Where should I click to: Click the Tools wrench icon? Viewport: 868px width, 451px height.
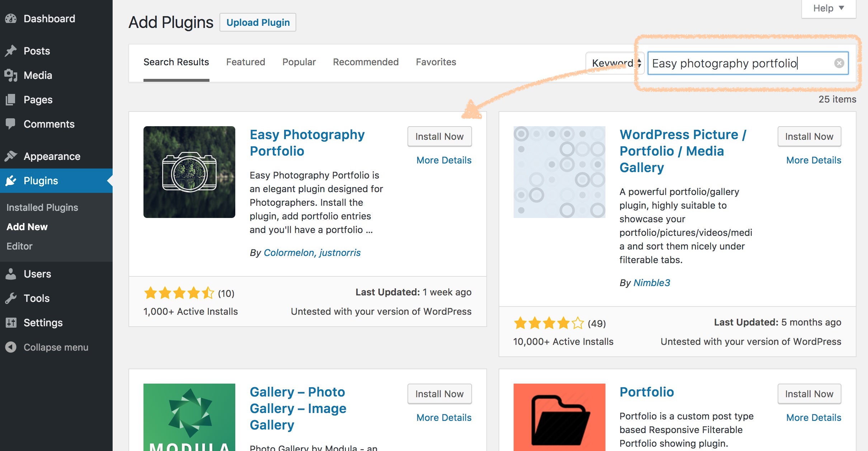pyautogui.click(x=11, y=298)
